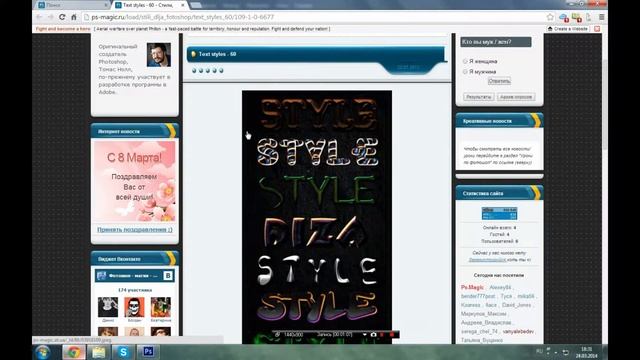Click the blue site statistics counter image
Screen dimensions: 640x360
point(499,213)
